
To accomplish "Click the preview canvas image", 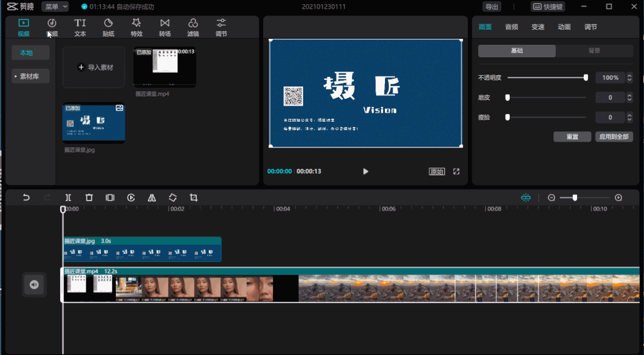I will 365,93.
